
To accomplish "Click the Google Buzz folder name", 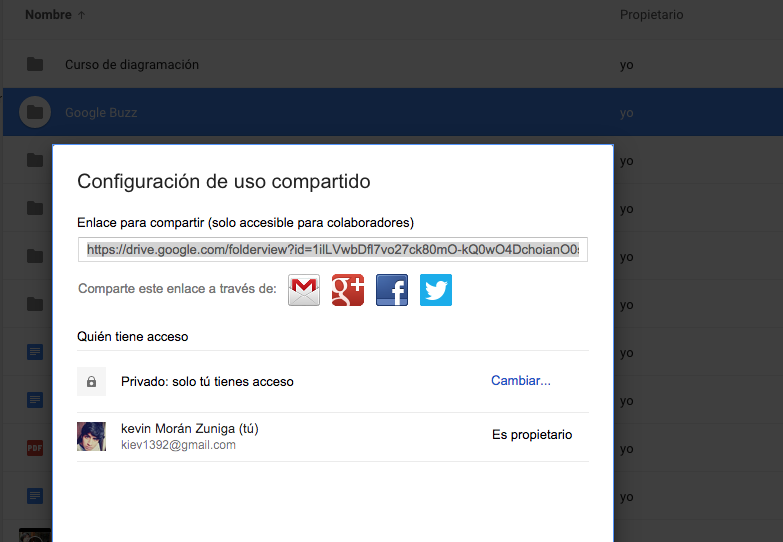I will (x=101, y=113).
